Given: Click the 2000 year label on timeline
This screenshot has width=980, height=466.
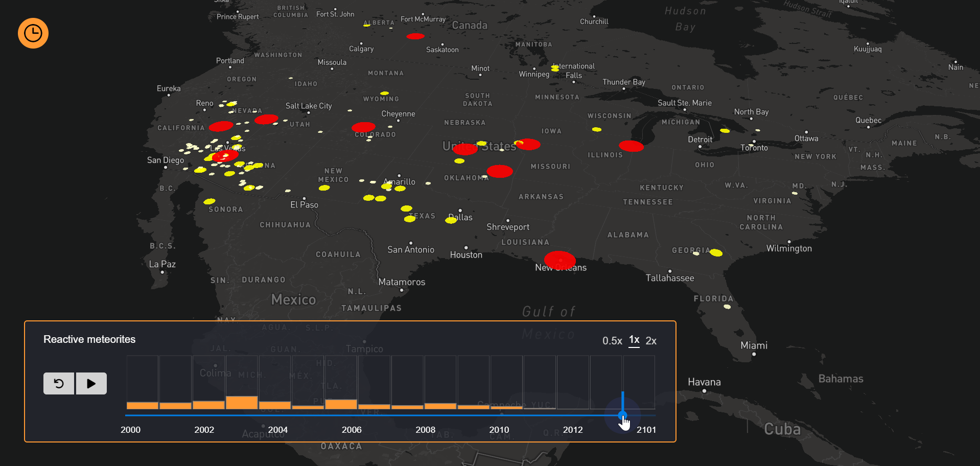Looking at the screenshot, I should point(130,430).
